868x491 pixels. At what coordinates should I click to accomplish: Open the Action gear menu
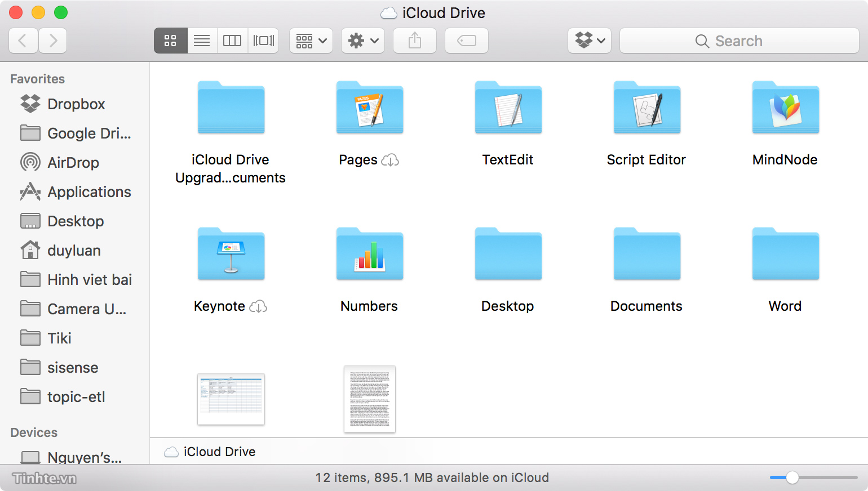click(363, 41)
